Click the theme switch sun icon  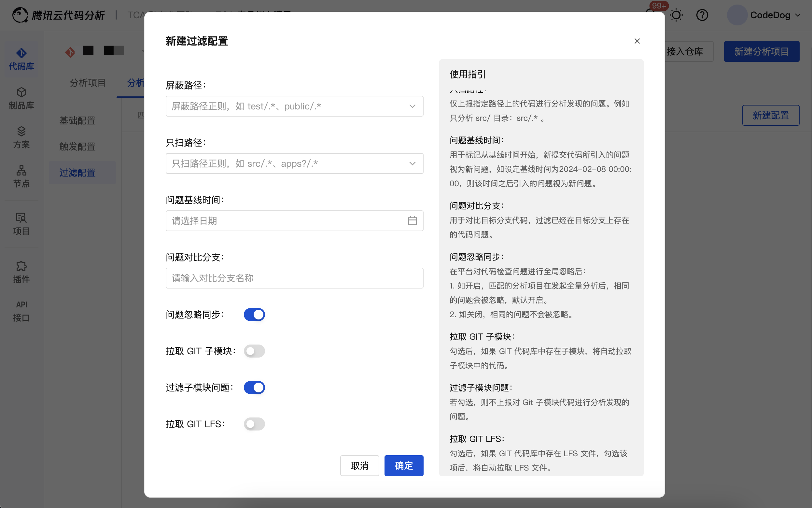tap(676, 15)
